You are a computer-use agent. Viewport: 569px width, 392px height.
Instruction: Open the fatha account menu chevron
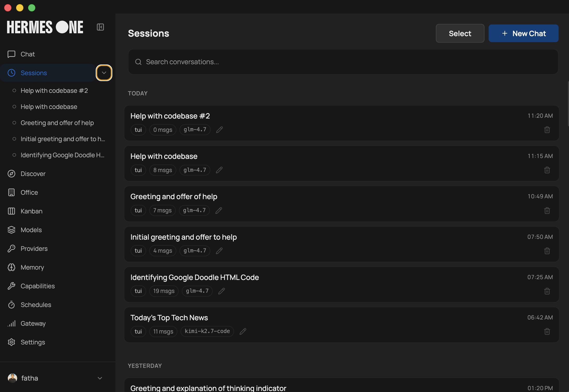100,378
